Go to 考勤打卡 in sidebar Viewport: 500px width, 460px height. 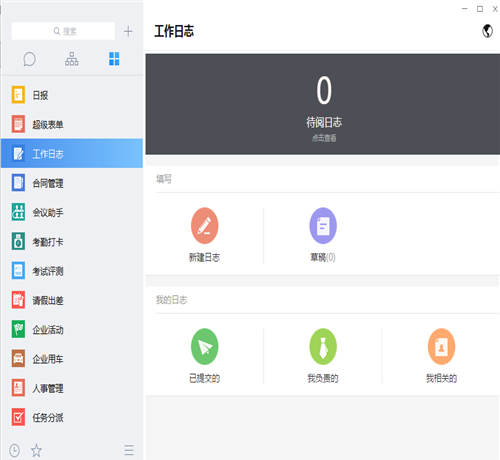72,242
